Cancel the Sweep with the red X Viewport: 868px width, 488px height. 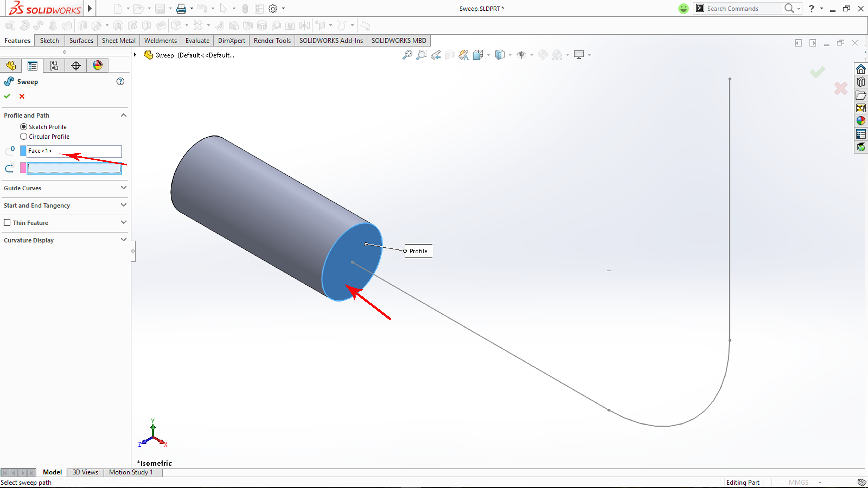tap(22, 96)
